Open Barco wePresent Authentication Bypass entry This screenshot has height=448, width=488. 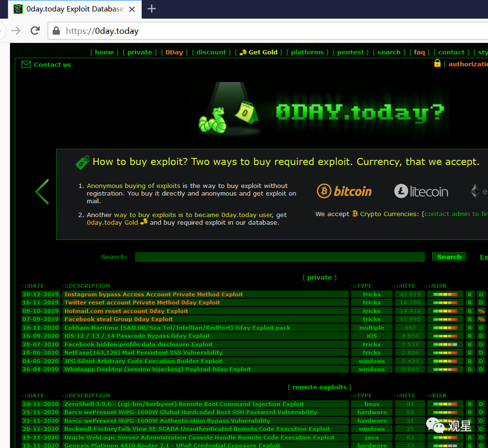(167, 421)
